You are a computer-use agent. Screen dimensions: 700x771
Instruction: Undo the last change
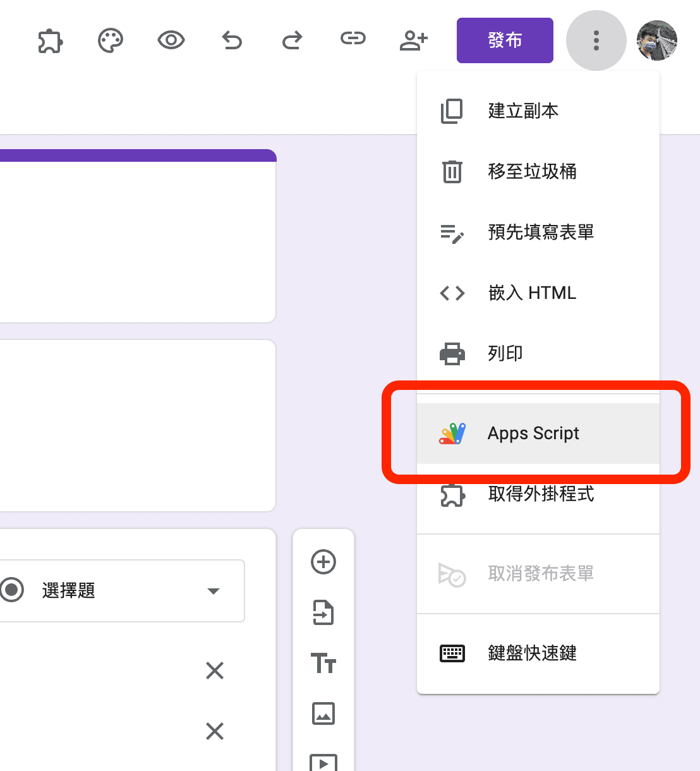232,41
